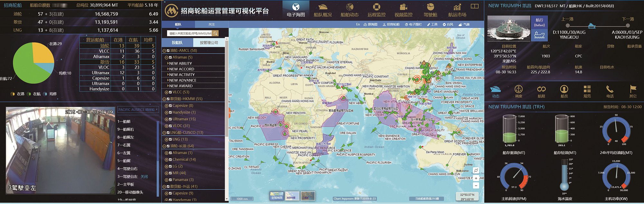
Task: Uncheck the 油轮-AMCL (58) checkbox
Action: (168, 51)
